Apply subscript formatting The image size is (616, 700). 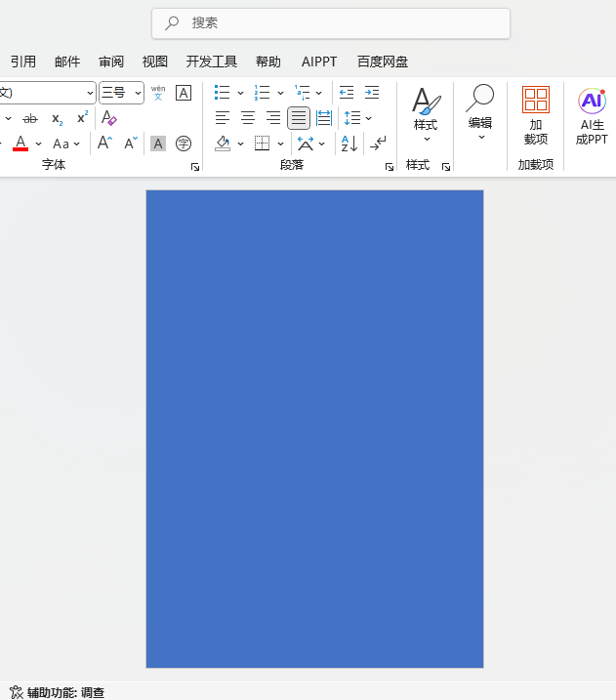pos(58,118)
